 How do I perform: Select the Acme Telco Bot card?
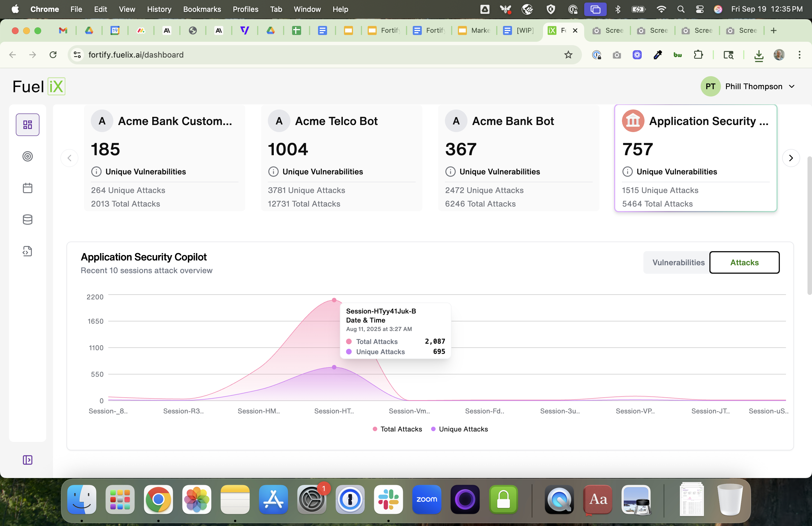click(x=341, y=158)
